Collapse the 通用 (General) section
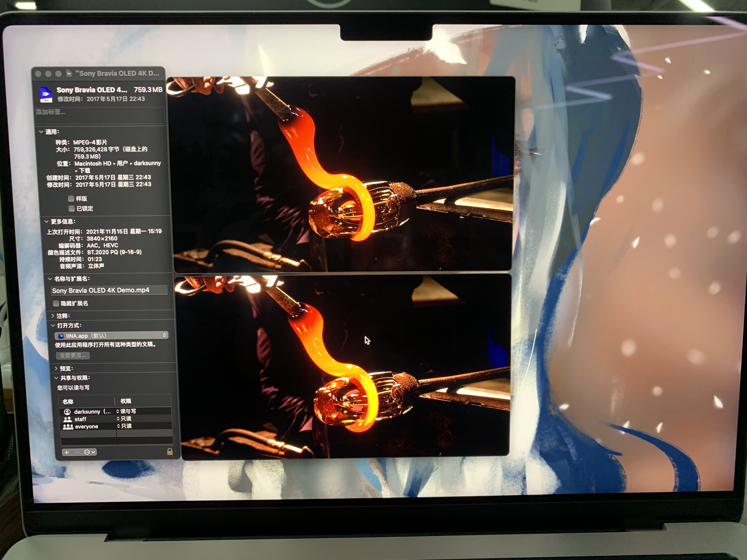 point(41,132)
